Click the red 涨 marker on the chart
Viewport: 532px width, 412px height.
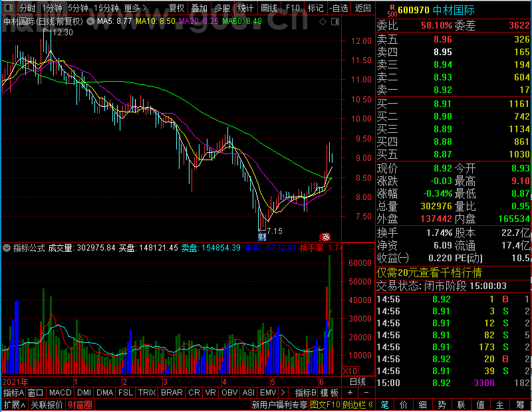(x=326, y=237)
